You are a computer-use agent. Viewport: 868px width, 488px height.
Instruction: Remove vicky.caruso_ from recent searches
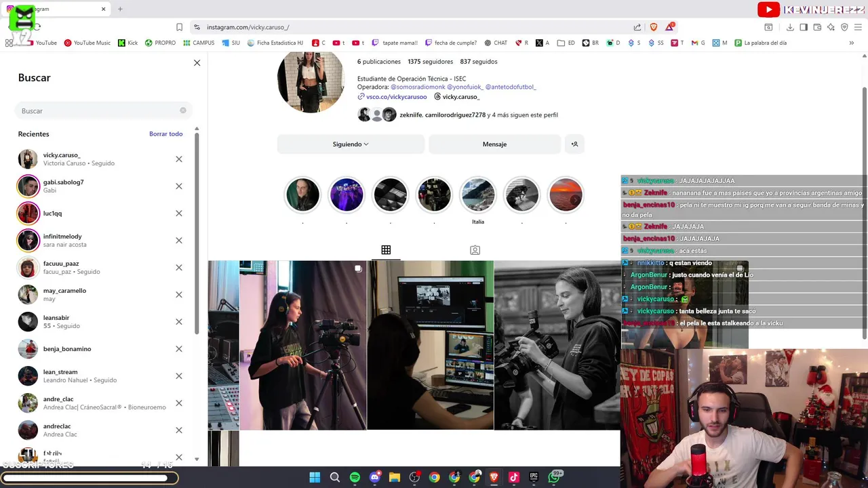(x=179, y=159)
